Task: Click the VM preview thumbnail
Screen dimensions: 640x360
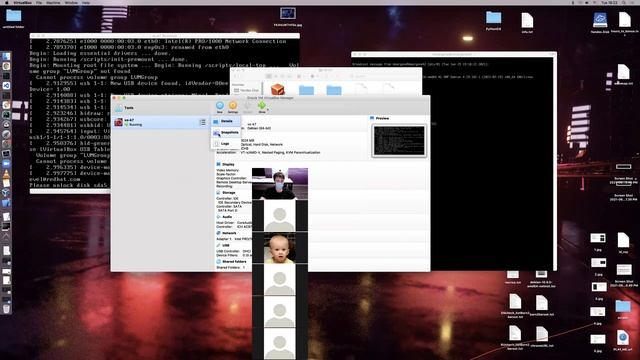Action: click(399, 141)
